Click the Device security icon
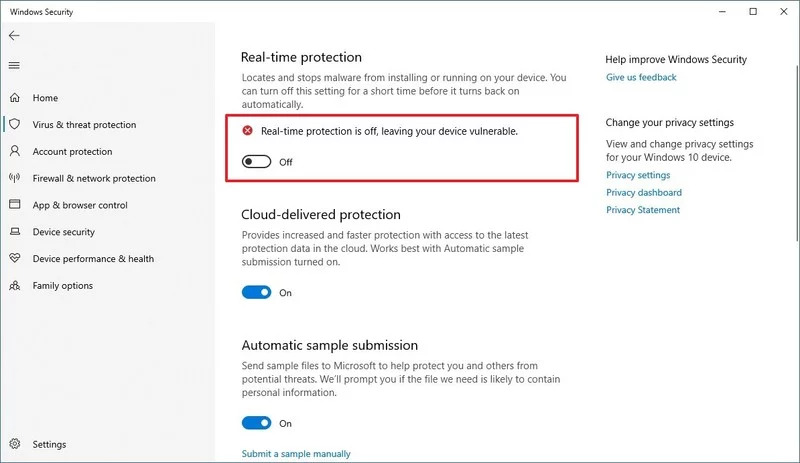Screen dimensions: 800x463 14,232
